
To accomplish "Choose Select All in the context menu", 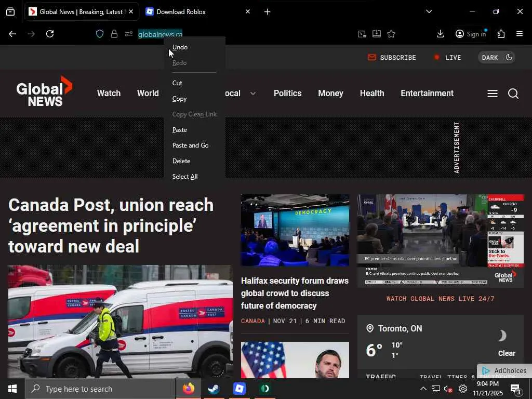I will (x=194, y=177).
